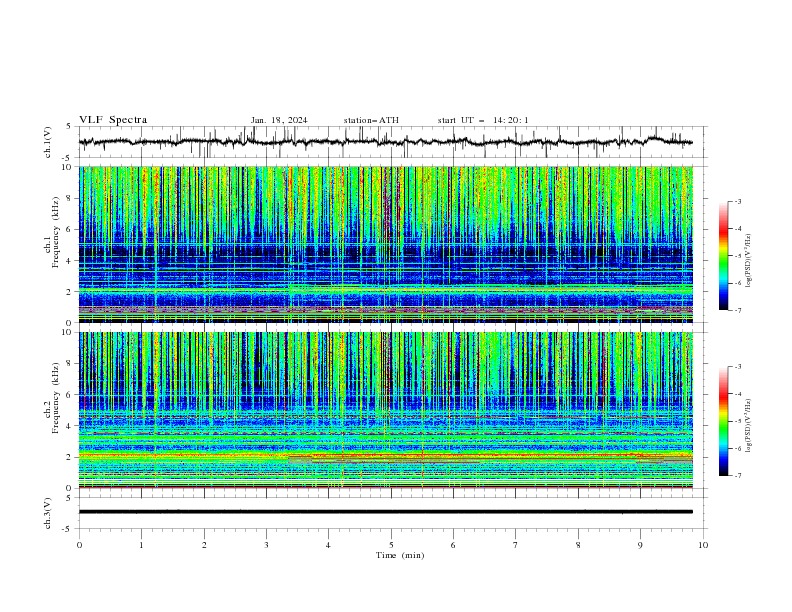Click the ch.1 frequency axis "4" tick label
The width and height of the screenshot is (792, 612).
point(69,261)
